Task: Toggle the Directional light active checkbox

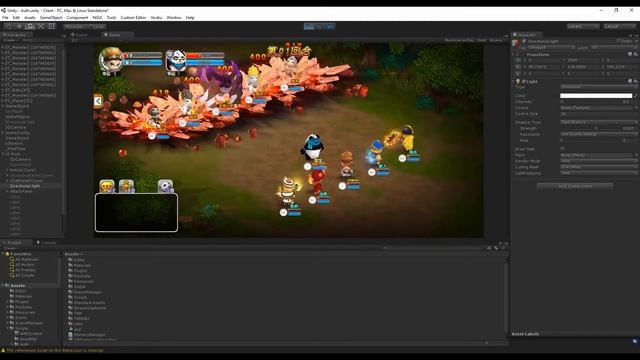Action: [x=524, y=41]
